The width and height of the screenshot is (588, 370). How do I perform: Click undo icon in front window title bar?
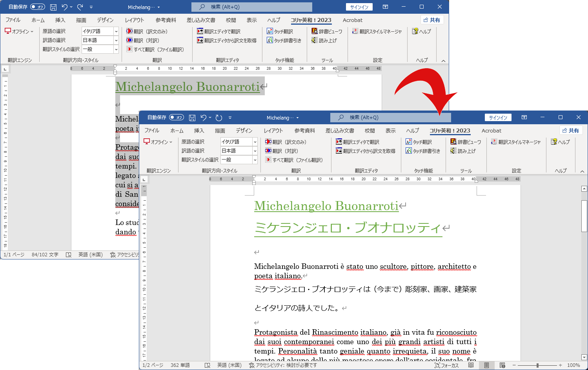(x=203, y=118)
